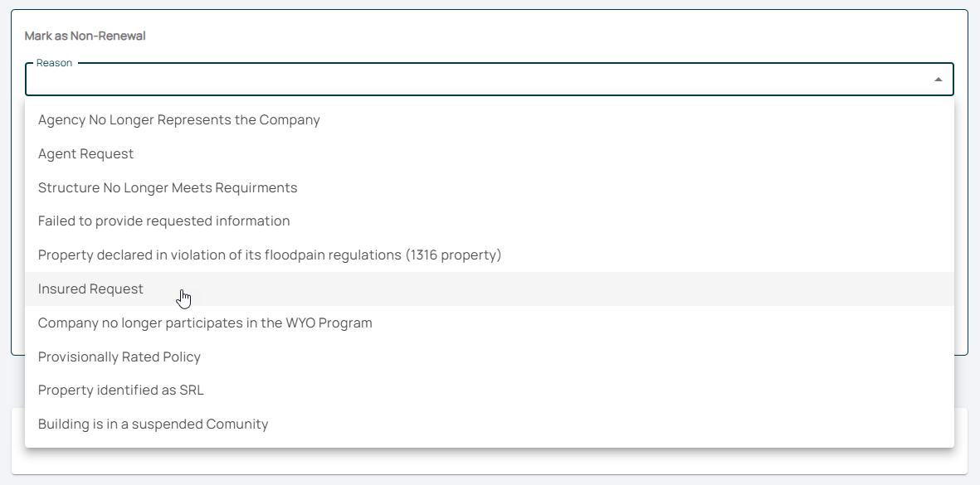The image size is (980, 485).
Task: Pick Structure No Longer Meets Requirments
Action: pos(167,187)
